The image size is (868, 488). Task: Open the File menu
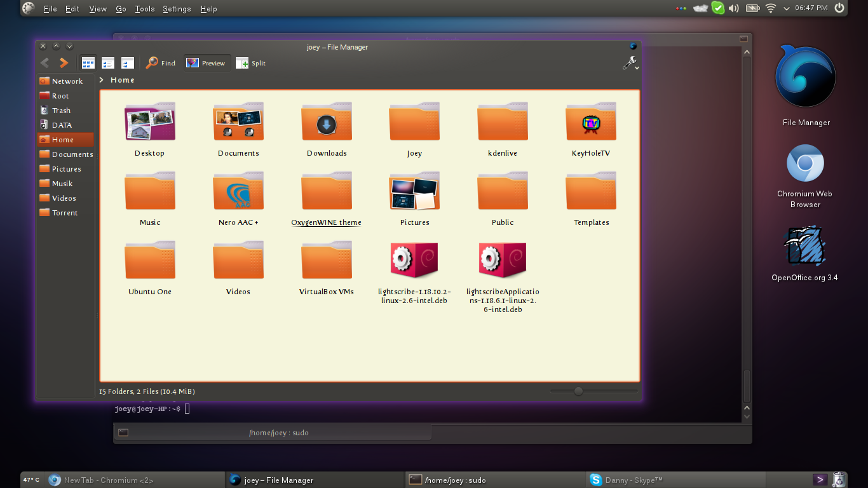tap(50, 9)
